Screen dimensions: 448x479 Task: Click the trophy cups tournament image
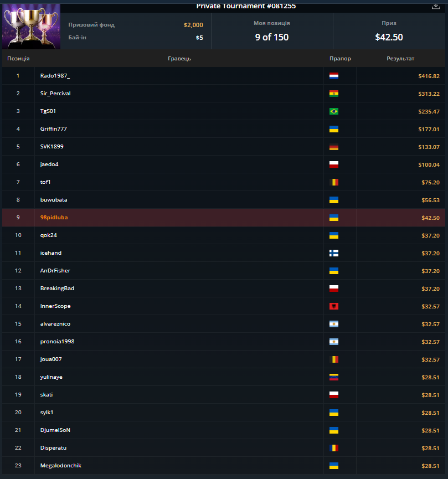click(31, 27)
